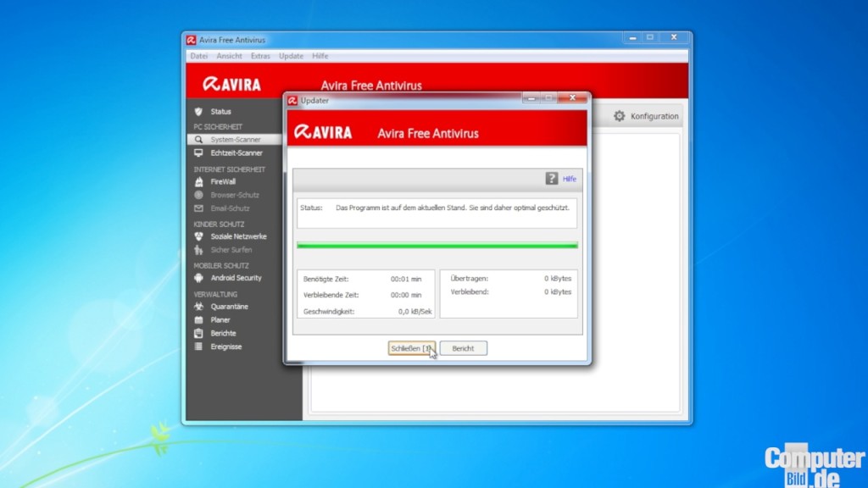Screen dimensions: 868x488
Task: Click the Ereignisse list icon
Action: 198,347
